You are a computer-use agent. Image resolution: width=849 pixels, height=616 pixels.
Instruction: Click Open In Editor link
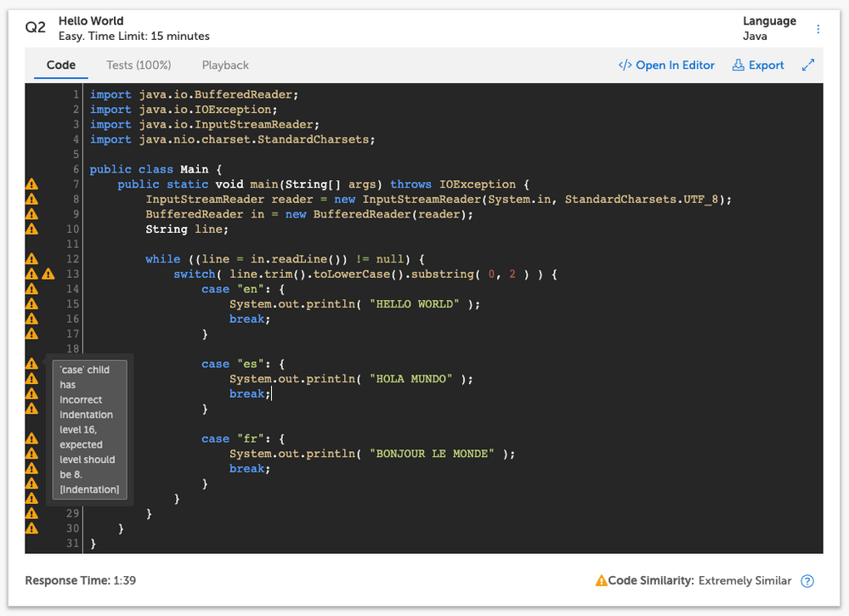[666, 65]
